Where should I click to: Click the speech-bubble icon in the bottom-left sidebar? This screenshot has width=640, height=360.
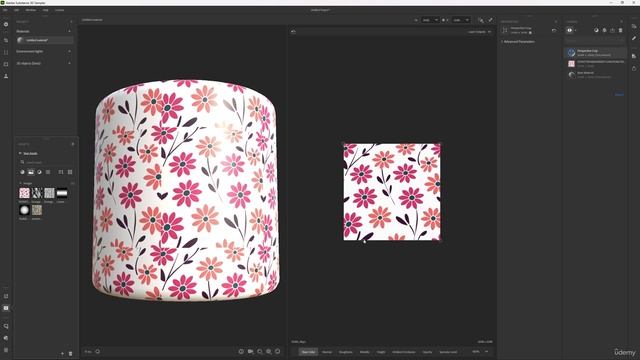pos(6,326)
